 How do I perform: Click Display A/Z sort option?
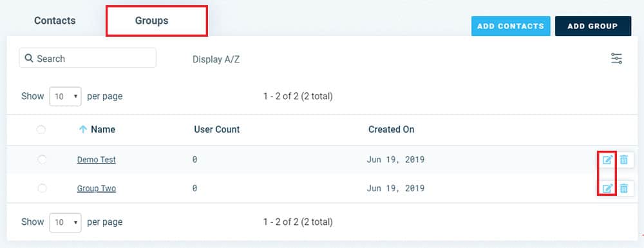[216, 59]
